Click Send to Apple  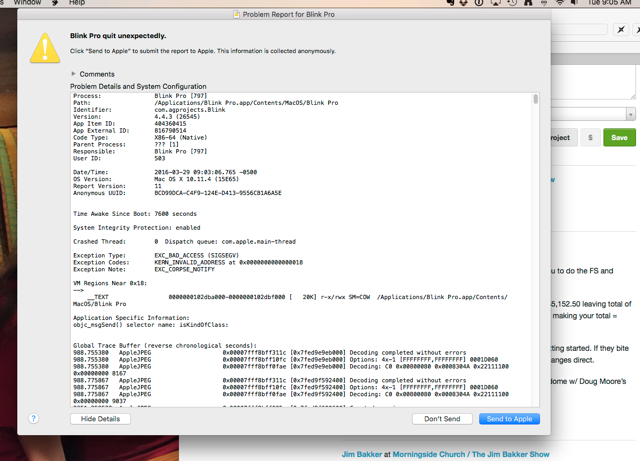pos(509,419)
